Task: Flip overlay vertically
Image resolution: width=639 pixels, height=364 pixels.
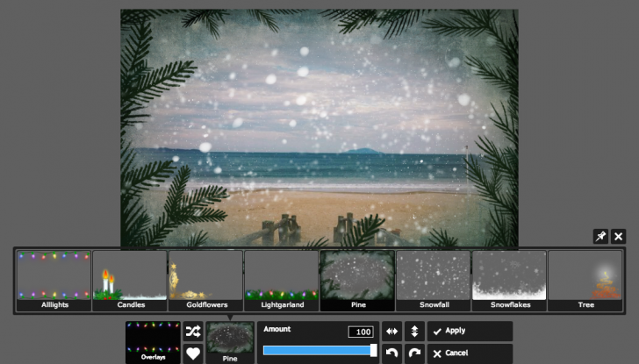Action: [414, 332]
